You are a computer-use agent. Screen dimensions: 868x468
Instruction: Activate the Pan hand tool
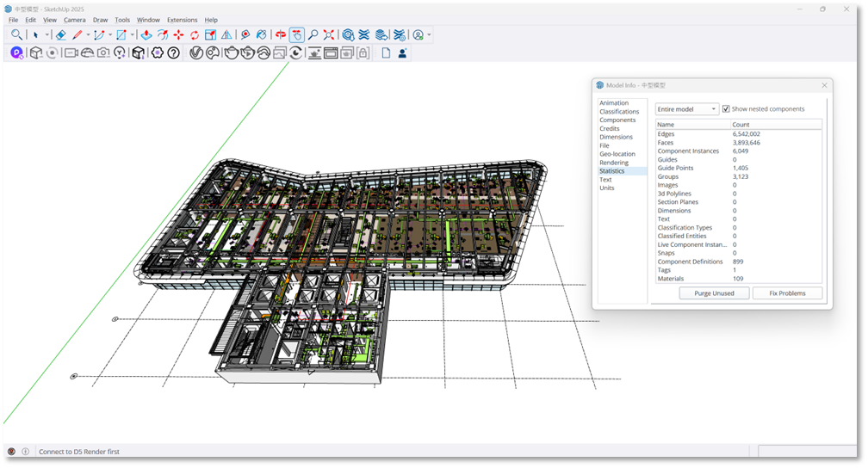tap(297, 35)
